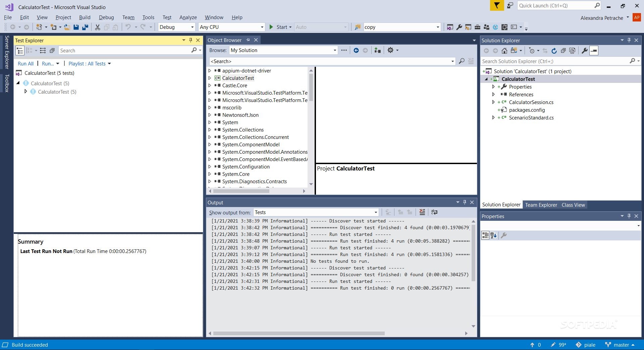Viewport: 644px width, 350px height.
Task: Expand the Newtonsoft.Json assembly node
Action: coord(210,115)
